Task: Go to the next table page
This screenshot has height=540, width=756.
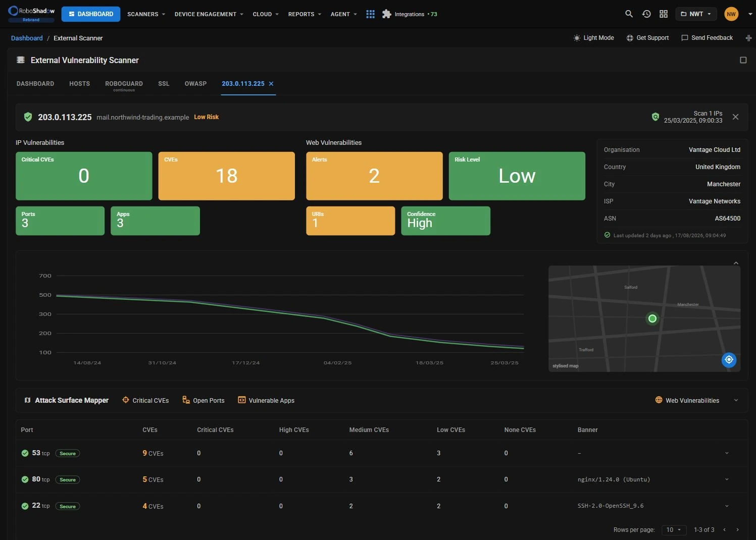Action: pos(738,530)
